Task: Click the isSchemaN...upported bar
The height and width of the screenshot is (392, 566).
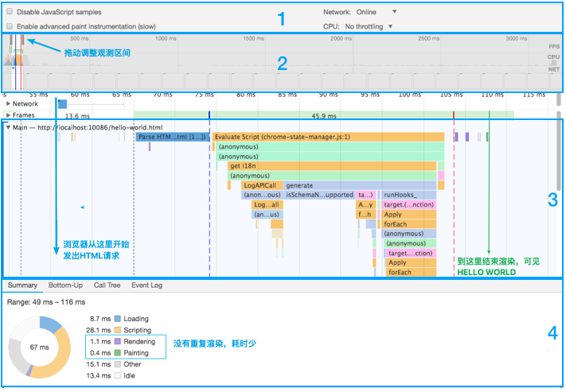Action: coord(319,195)
